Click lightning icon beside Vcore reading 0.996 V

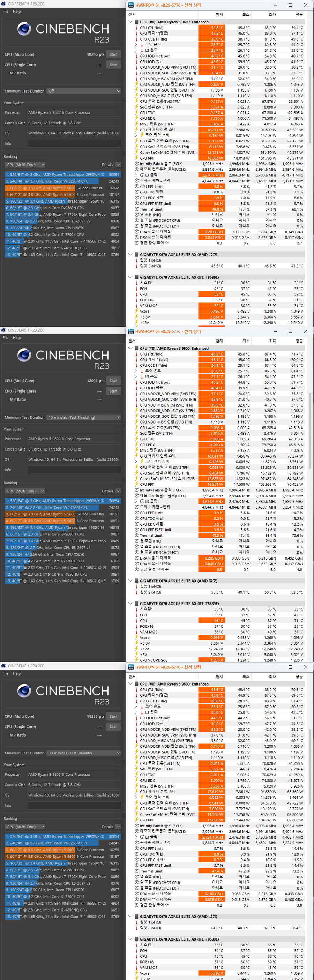click(137, 638)
